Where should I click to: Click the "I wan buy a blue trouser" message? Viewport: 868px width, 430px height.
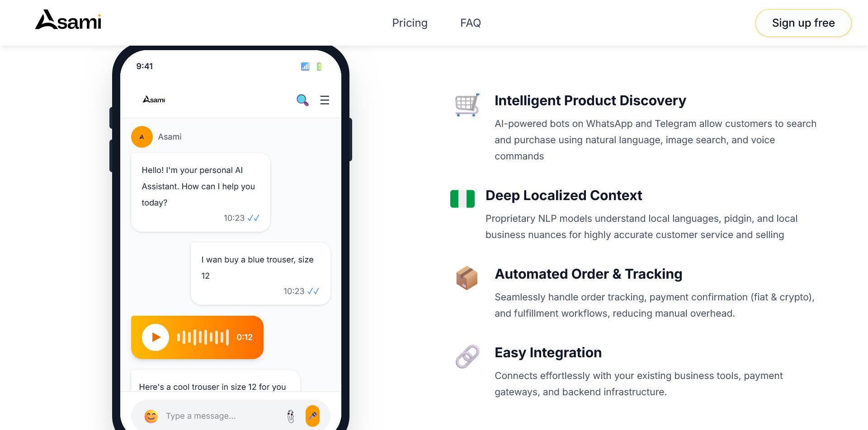point(260,274)
